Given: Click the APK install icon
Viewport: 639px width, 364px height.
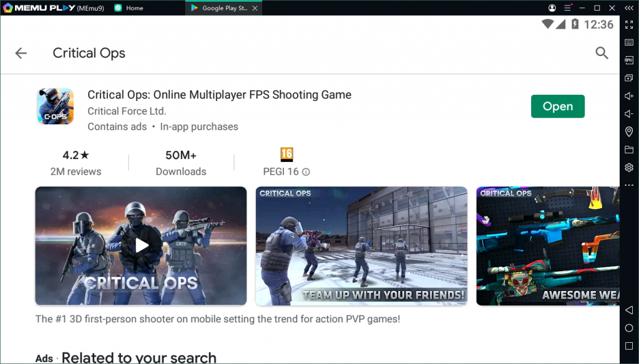Looking at the screenshot, I should click(629, 60).
